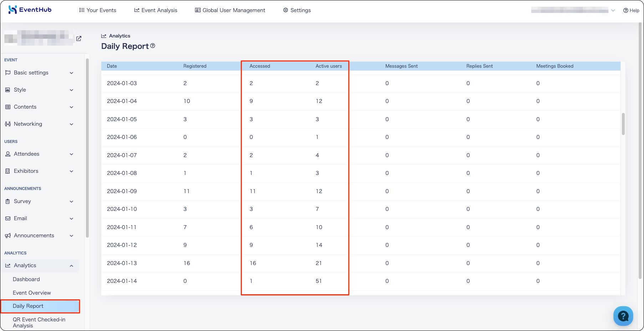Click the sidebar vertical scrollbar

click(87, 148)
